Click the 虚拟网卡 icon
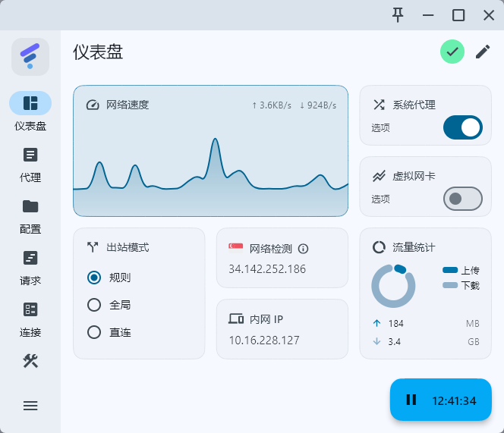 point(379,176)
